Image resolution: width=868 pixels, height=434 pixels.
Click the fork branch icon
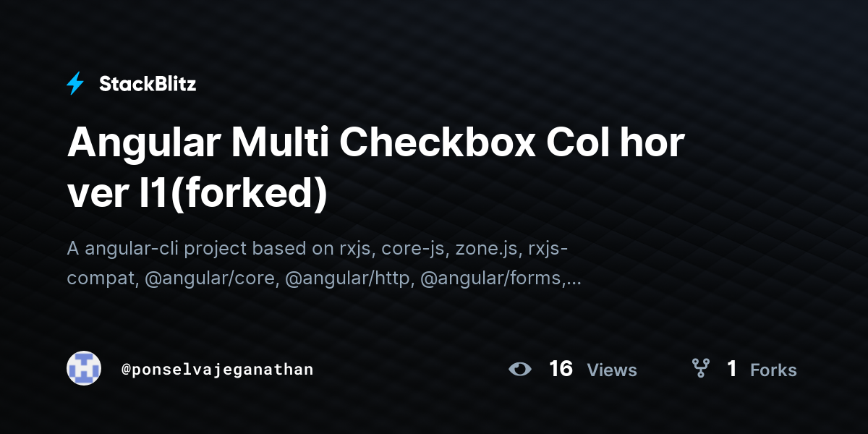click(x=700, y=369)
